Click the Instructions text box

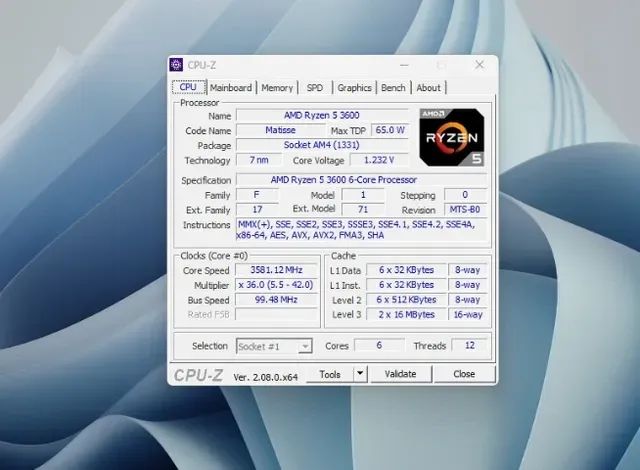[361, 231]
